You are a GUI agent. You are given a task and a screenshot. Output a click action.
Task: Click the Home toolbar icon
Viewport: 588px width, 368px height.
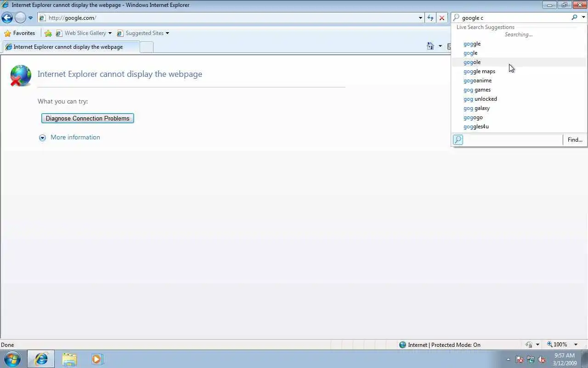430,46
